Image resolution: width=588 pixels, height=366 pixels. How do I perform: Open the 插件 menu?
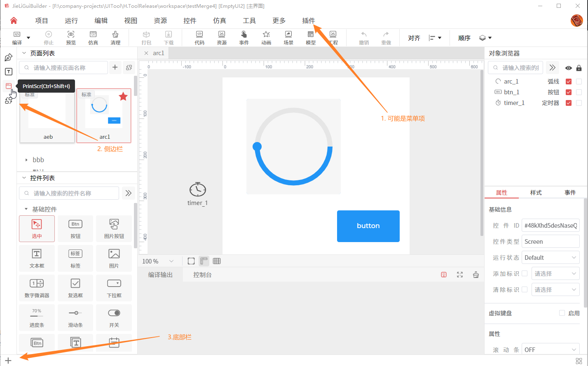[309, 21]
